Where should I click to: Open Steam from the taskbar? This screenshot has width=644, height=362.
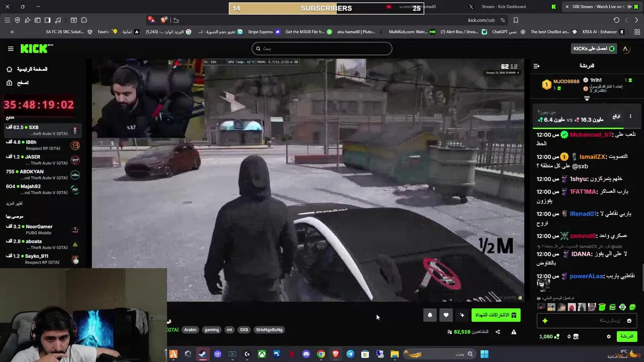(202, 354)
